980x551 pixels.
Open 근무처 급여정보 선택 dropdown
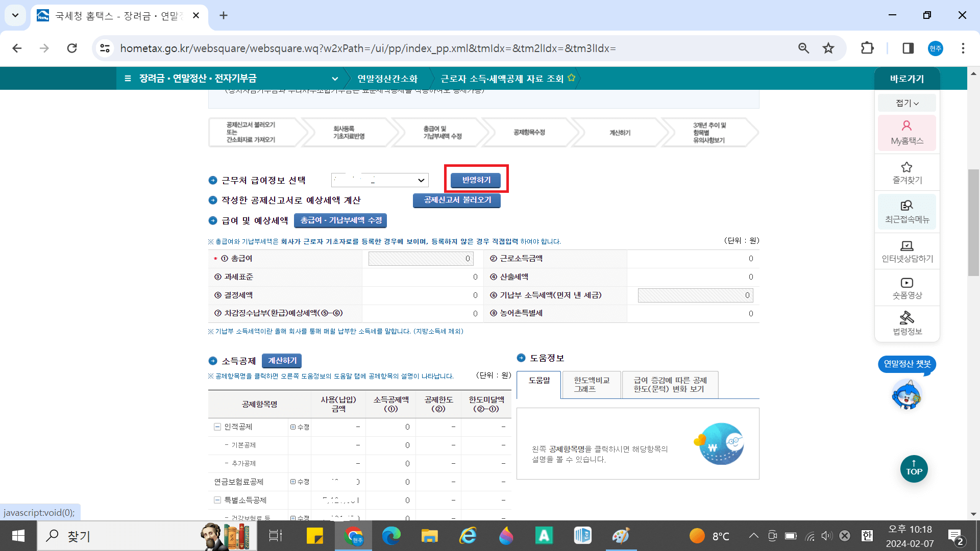point(380,180)
